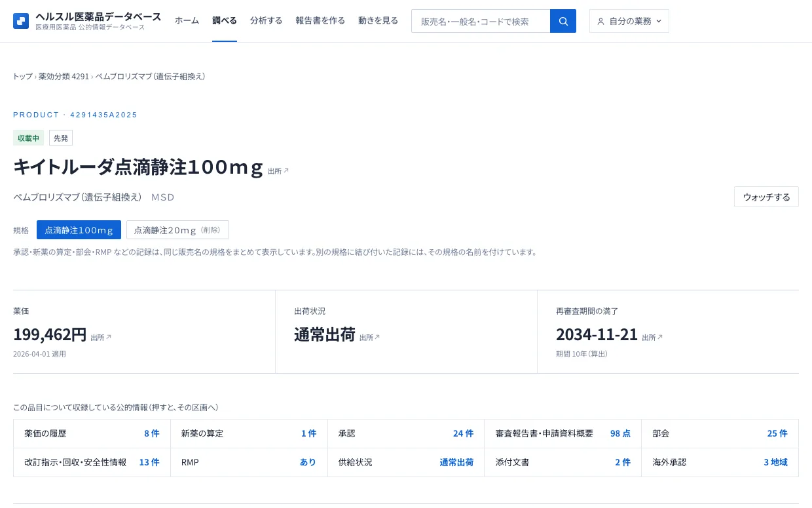Open 新薬の算定 1件 section
Screen dimensions: 812x508
(249, 433)
